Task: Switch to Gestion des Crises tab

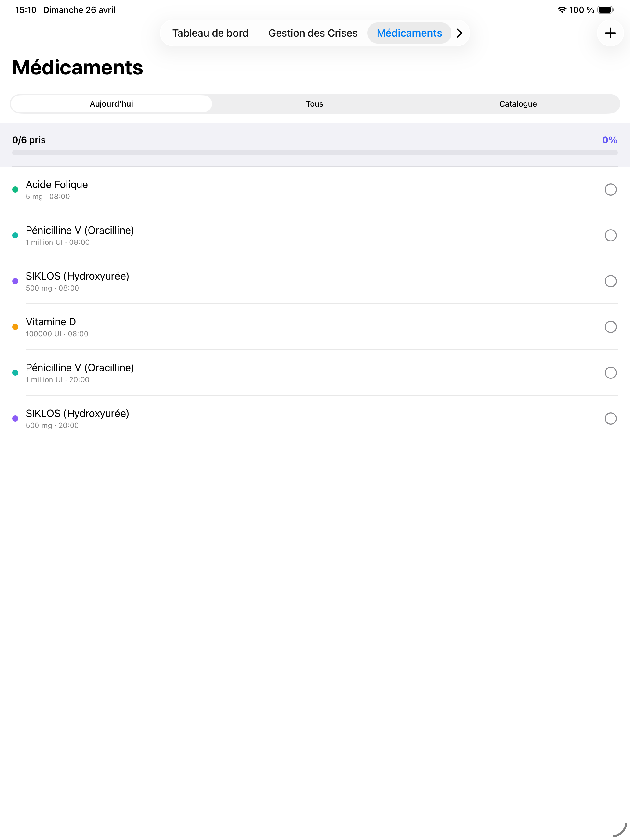Action: [313, 33]
